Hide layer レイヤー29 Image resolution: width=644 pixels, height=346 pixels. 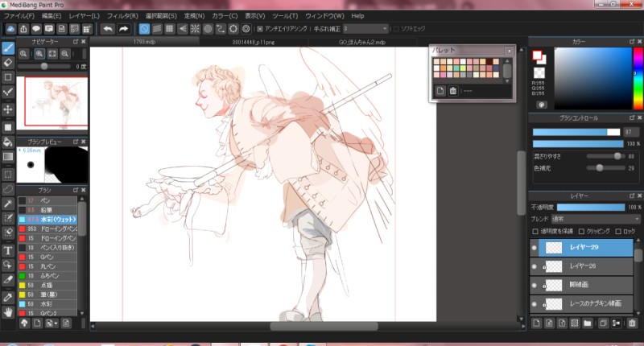[x=534, y=248]
